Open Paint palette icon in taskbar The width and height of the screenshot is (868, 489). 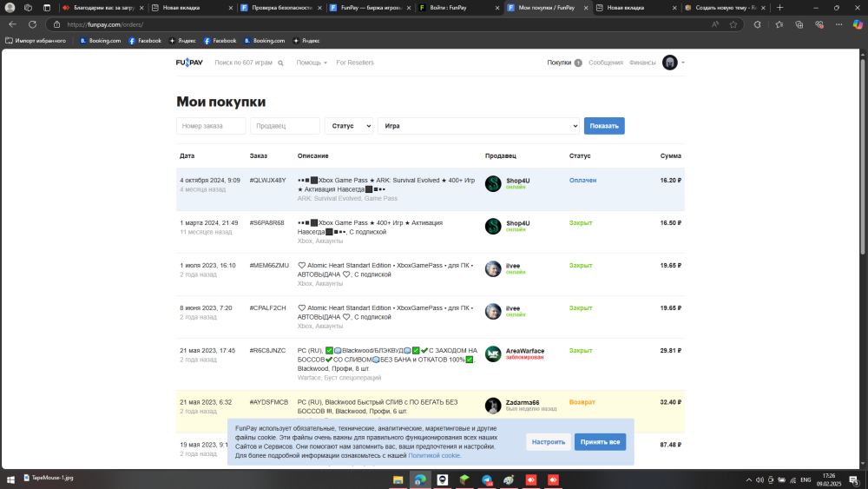click(509, 479)
